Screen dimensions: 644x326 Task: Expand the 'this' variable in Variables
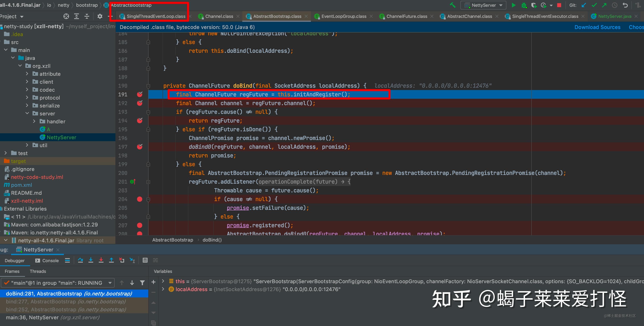click(163, 281)
